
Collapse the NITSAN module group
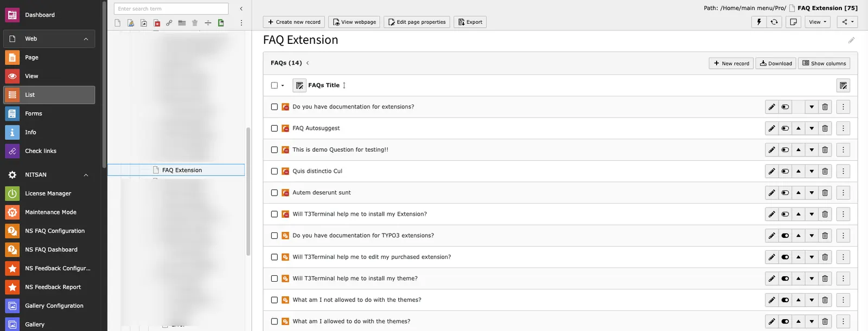click(x=86, y=175)
